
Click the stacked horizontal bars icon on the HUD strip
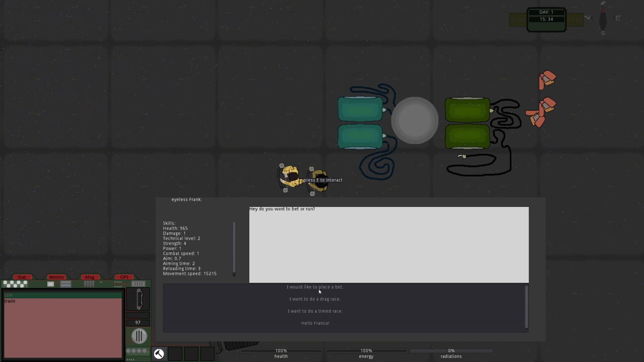point(65,284)
